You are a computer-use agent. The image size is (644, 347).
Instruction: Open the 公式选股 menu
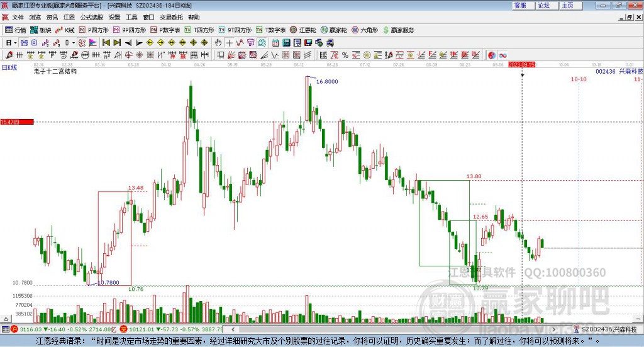(92, 17)
